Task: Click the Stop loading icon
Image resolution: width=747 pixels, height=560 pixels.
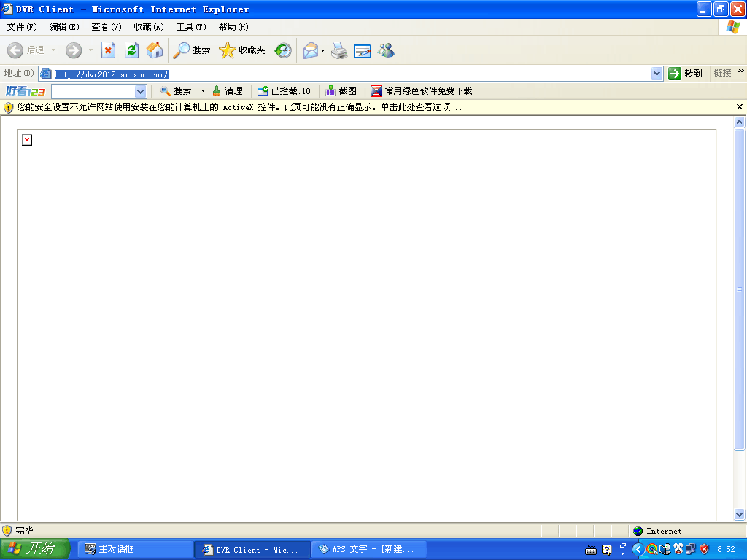Action: point(108,50)
